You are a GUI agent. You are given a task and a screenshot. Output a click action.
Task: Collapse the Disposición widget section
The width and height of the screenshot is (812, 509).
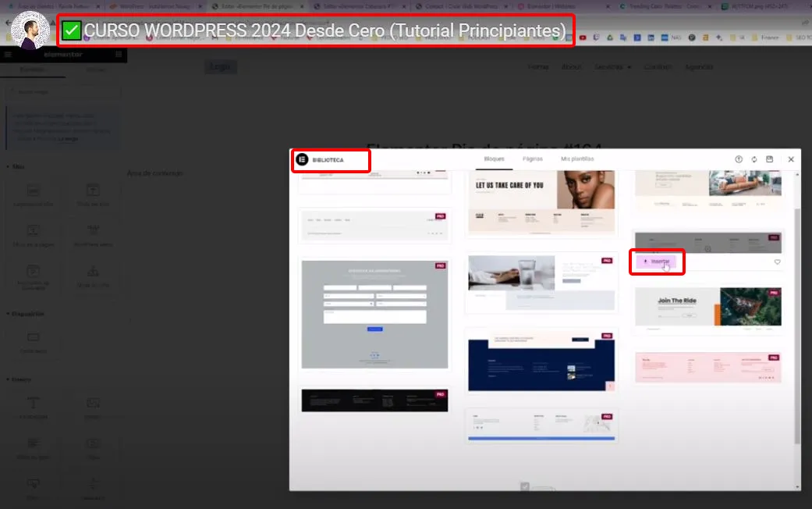pyautogui.click(x=25, y=314)
